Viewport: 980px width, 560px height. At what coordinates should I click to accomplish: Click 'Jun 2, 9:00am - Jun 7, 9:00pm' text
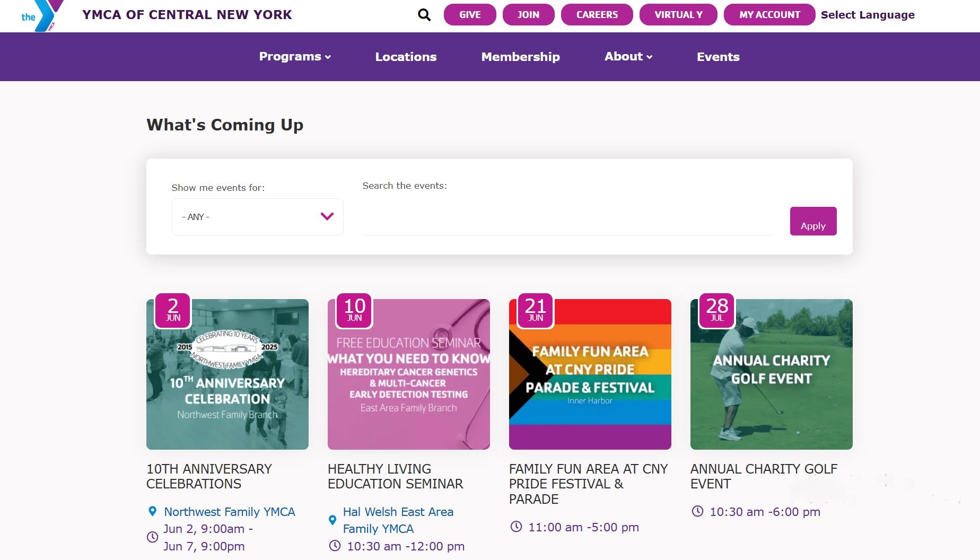208,537
